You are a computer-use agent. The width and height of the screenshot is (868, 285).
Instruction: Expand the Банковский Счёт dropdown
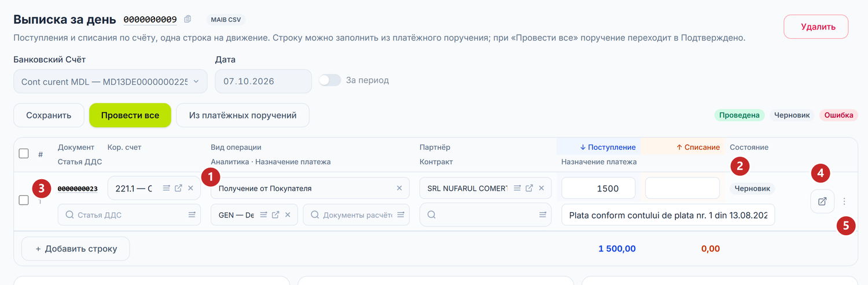tap(111, 82)
